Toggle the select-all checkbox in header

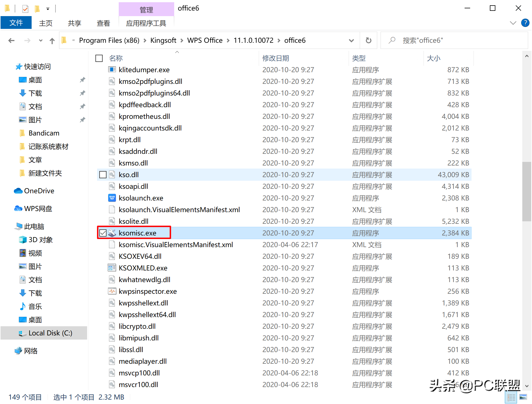pos(99,58)
